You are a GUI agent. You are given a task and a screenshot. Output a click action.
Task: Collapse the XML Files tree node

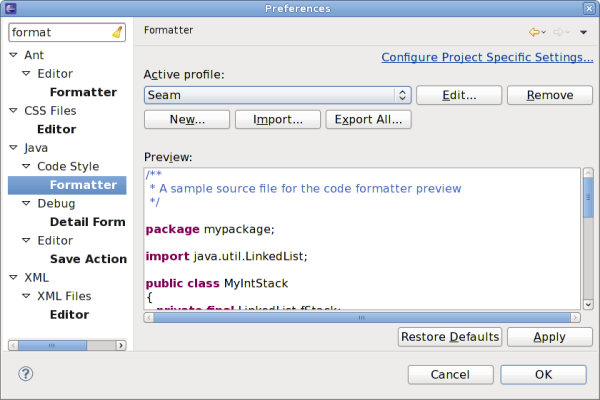[27, 296]
